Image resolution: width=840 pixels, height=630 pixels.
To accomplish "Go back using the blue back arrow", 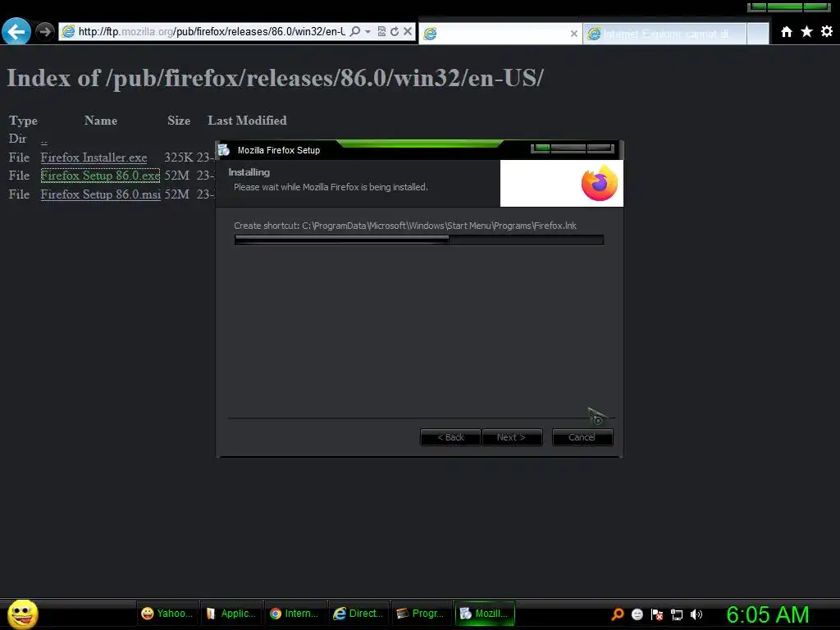I will pyautogui.click(x=16, y=32).
